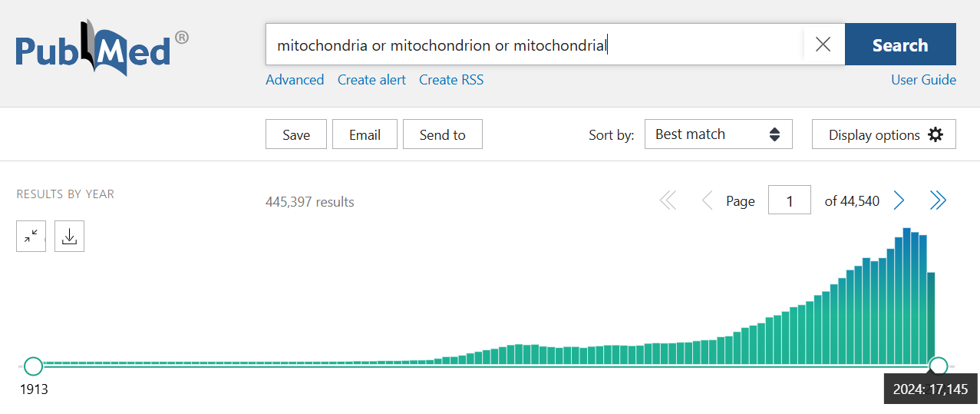Open the Send to menu
Screen dimensions: 980x414
[442, 134]
